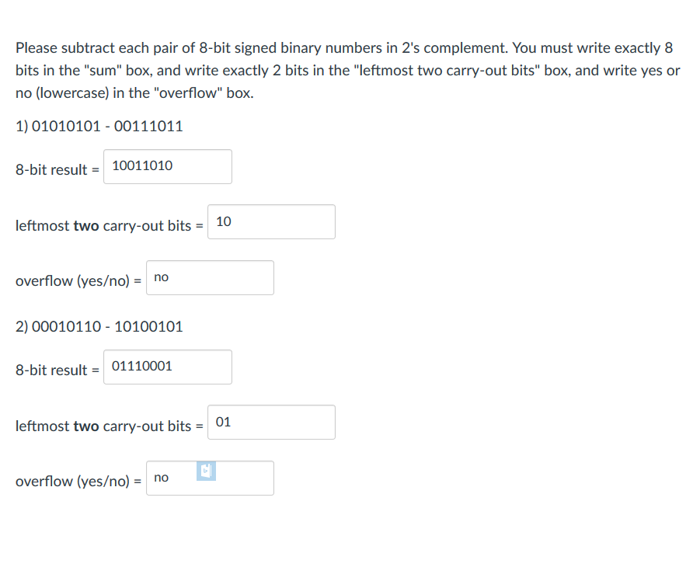Click the label 'leftmost two carry-out bits =' for question one
Image resolution: width=700 pixels, height=588 pixels.
pos(108,226)
